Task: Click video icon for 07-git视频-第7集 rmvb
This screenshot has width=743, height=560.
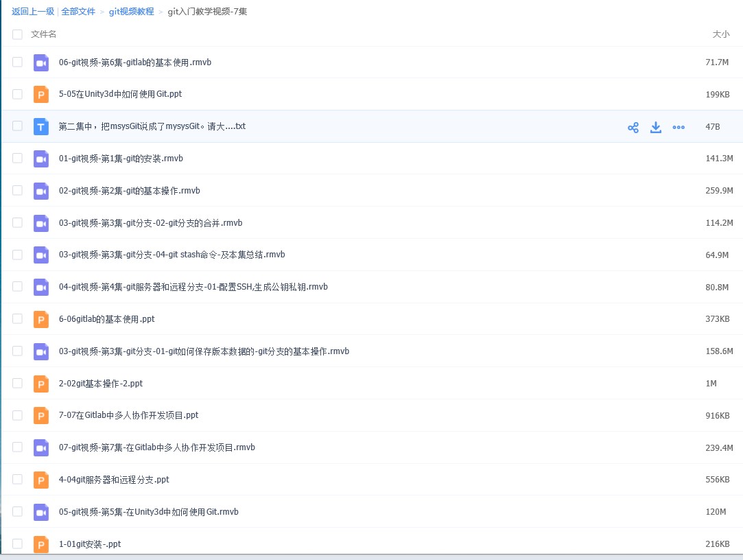Action: (41, 447)
